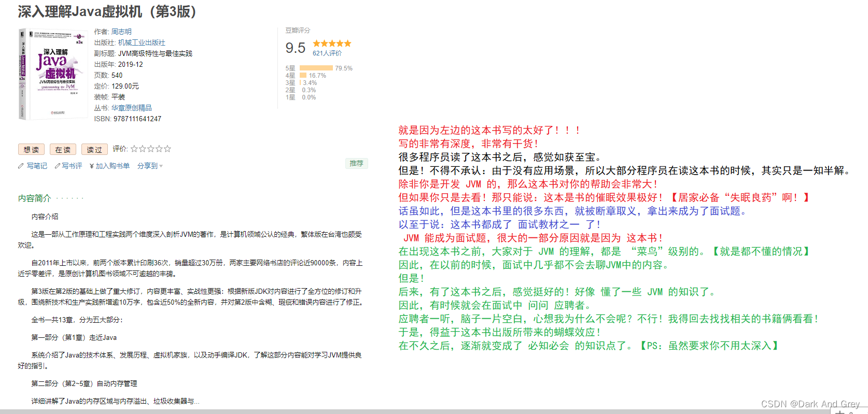
Task: Click the 想读 button
Action: pos(31,149)
